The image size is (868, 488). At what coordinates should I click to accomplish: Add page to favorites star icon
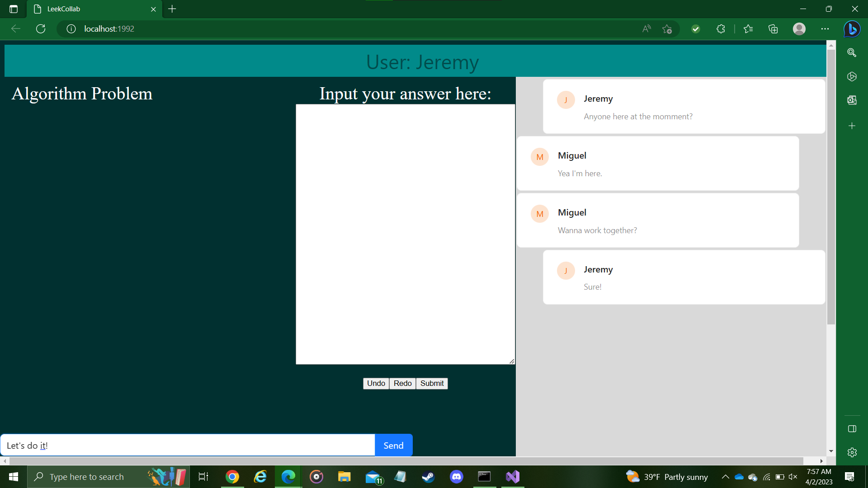point(667,29)
